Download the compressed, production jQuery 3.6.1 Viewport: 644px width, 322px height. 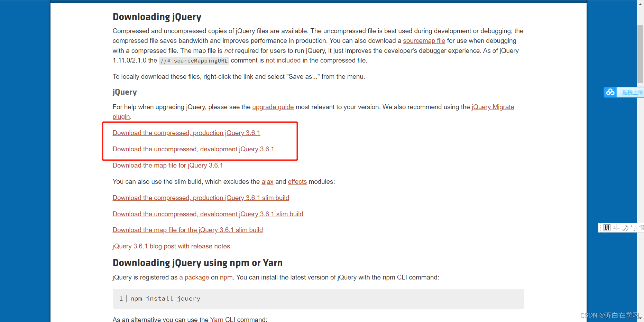point(186,133)
